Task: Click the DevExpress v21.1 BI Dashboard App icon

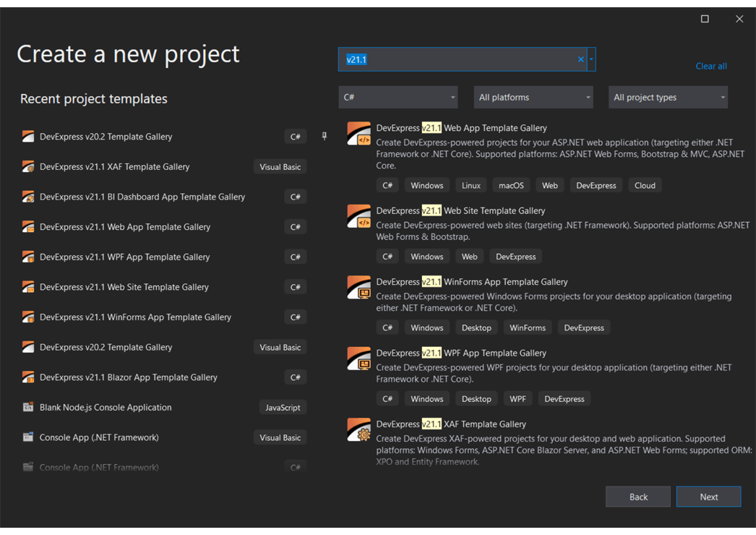Action: 27,196
